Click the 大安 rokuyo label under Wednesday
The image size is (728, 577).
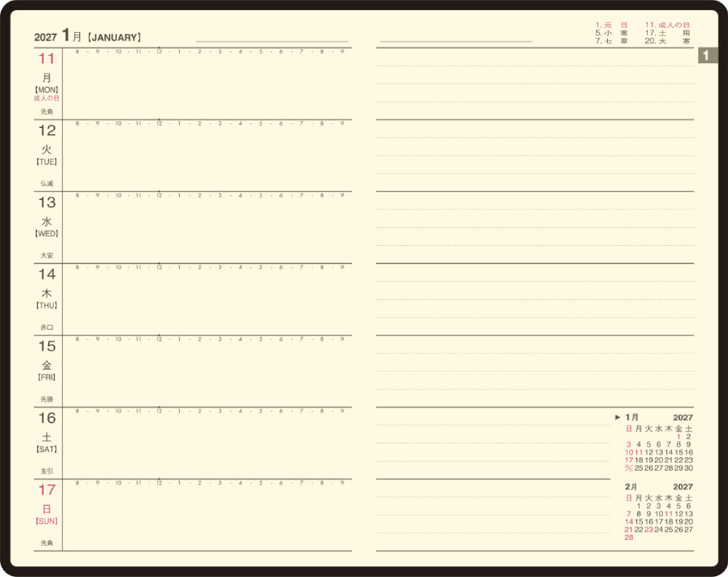pos(47,255)
